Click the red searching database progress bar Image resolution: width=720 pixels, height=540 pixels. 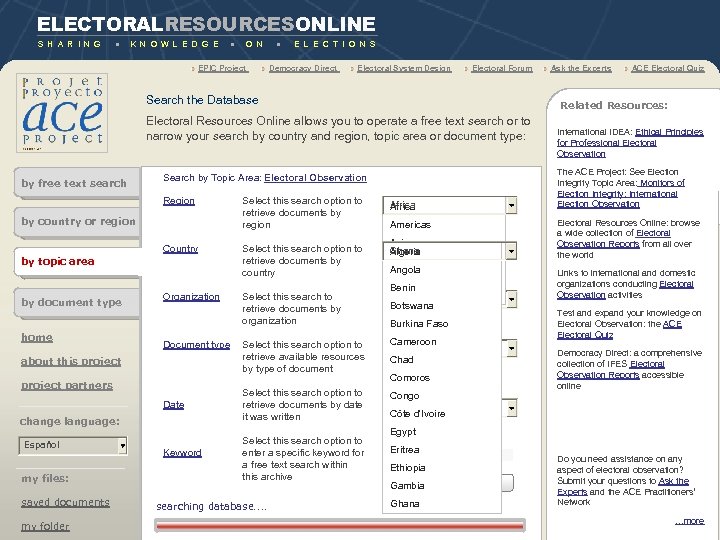(340, 525)
